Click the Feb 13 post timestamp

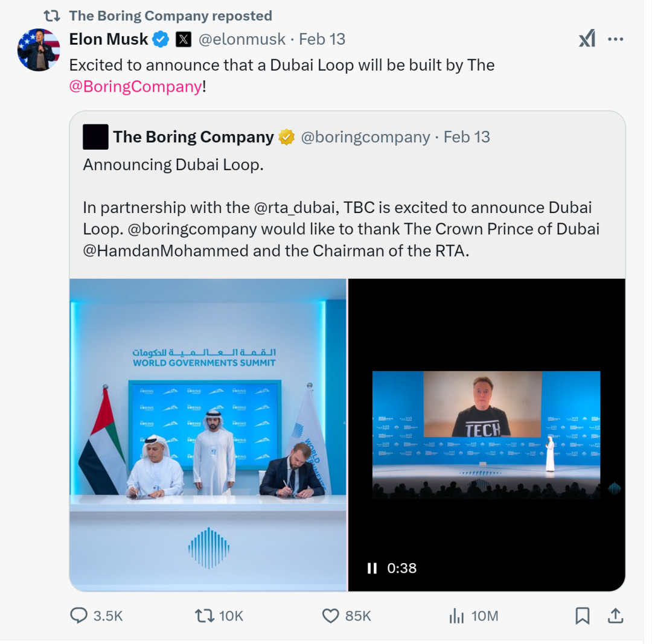[x=322, y=39]
